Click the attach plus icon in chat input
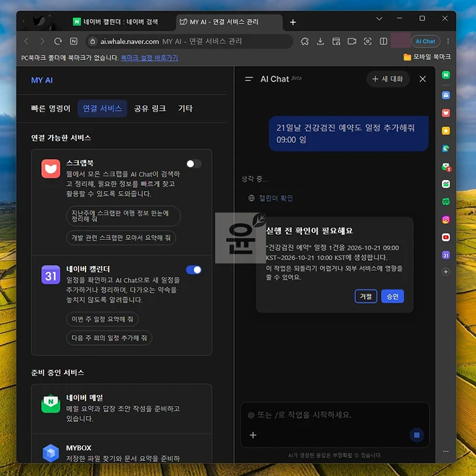 point(253,435)
